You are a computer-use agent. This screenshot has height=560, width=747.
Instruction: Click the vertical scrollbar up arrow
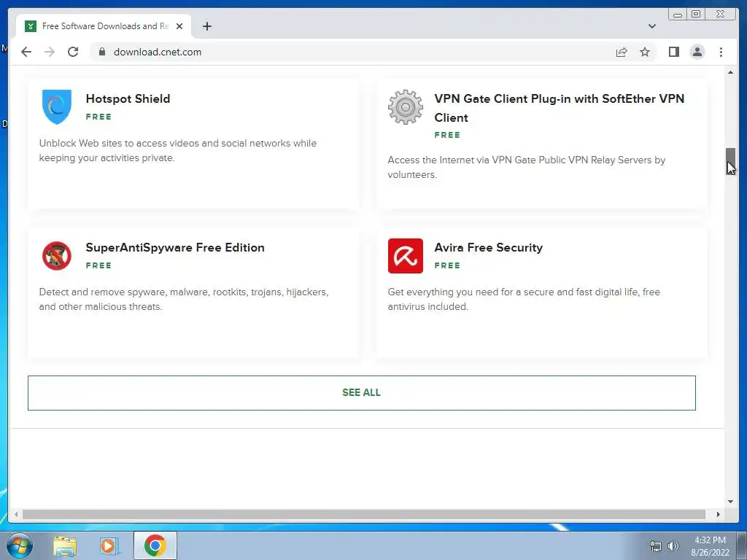click(x=730, y=72)
